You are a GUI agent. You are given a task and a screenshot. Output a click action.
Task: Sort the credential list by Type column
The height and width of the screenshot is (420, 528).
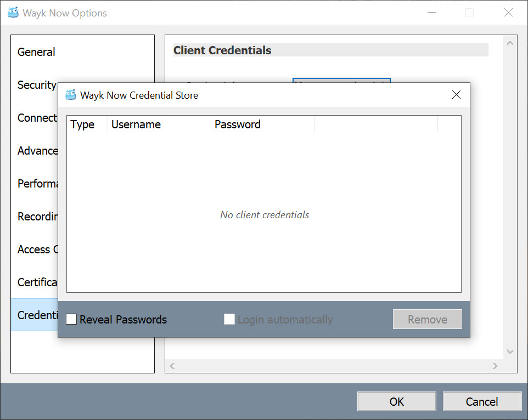click(87, 124)
